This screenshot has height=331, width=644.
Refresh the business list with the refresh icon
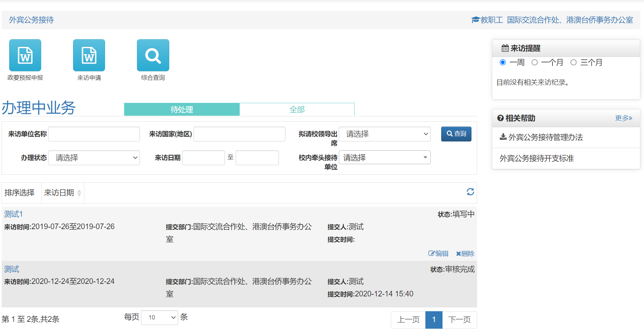[470, 192]
